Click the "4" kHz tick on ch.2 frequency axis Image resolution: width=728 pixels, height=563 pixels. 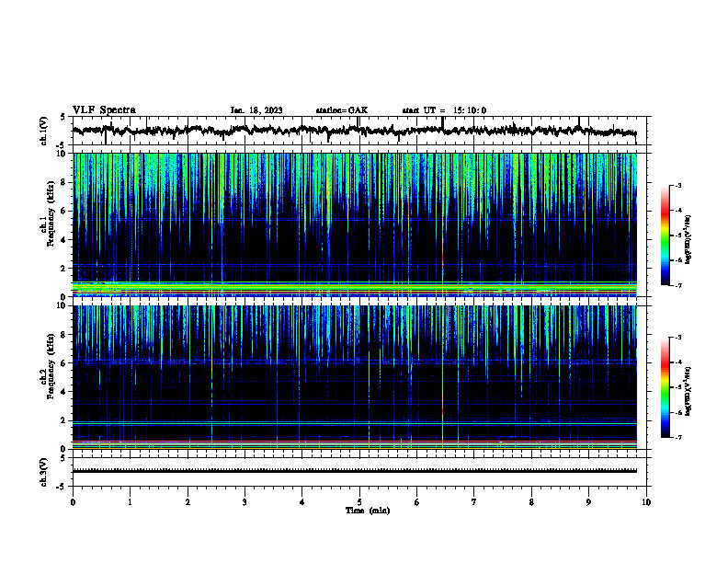point(65,392)
